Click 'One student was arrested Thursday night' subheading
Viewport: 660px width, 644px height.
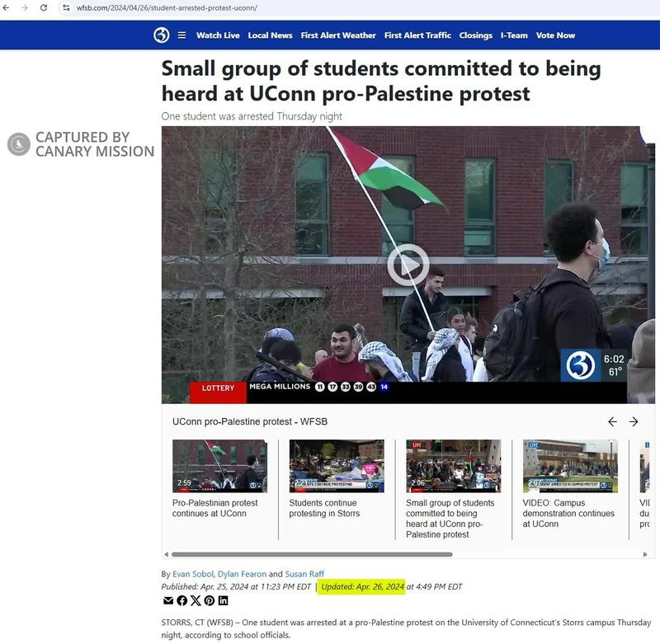pyautogui.click(x=252, y=116)
